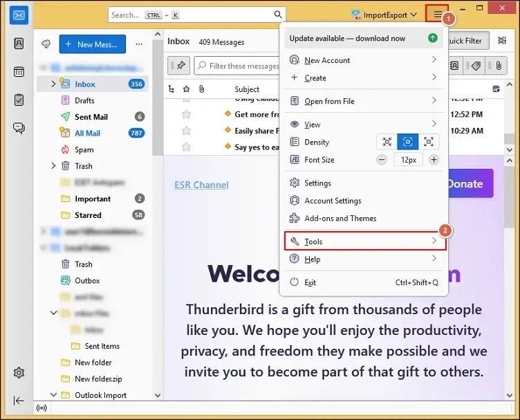Expand New Account submenu
Screen dimensions: 520x420
pos(364,60)
